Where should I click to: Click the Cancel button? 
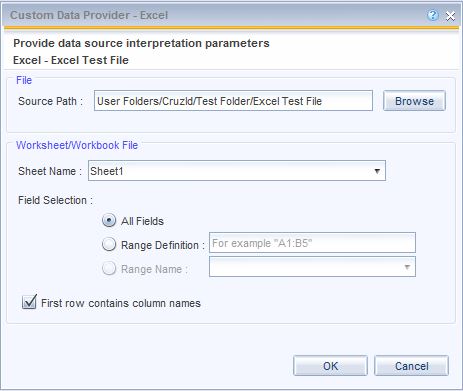(411, 366)
